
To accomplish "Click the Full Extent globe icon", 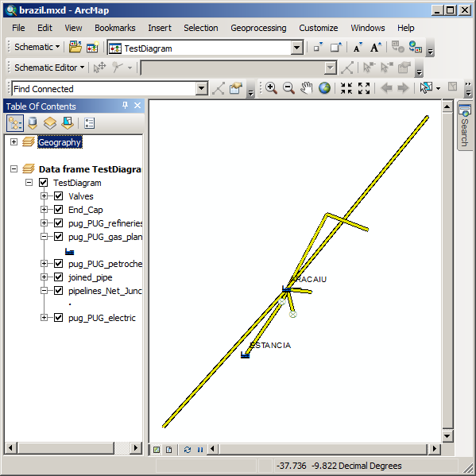I will 324,88.
